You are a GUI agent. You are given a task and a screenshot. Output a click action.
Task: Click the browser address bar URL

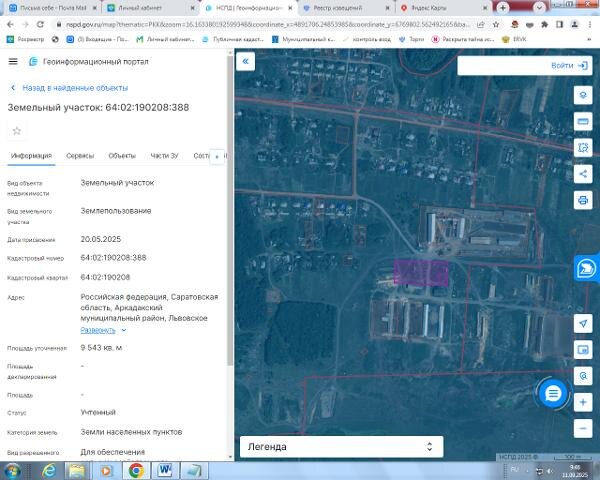click(268, 24)
